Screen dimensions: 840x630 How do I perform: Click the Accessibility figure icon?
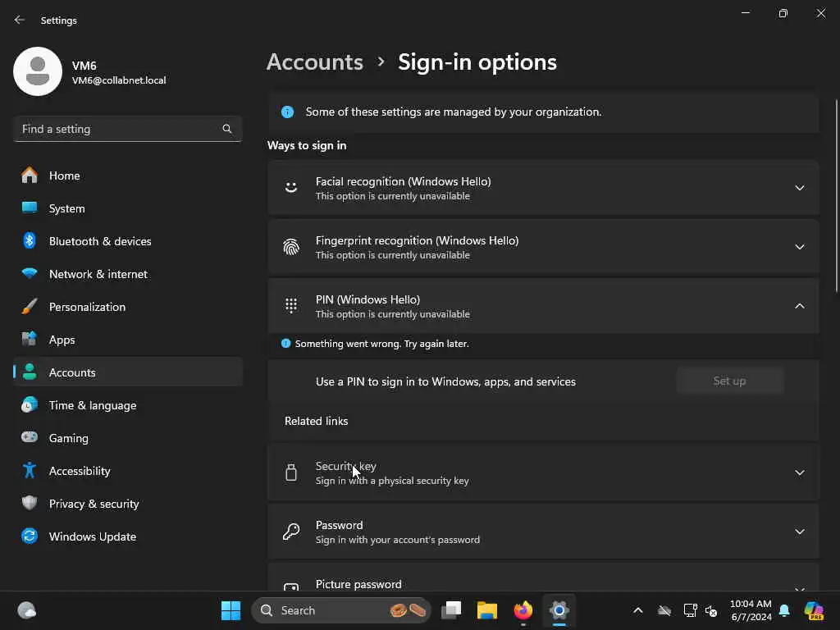pos(30,470)
